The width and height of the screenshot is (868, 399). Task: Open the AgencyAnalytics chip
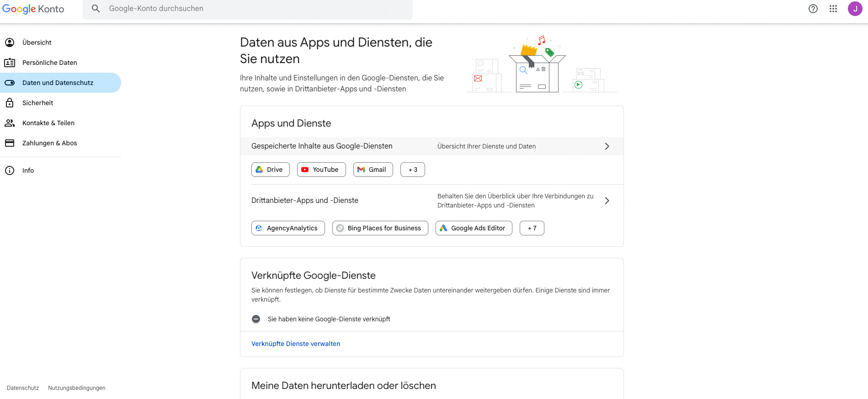(x=288, y=228)
